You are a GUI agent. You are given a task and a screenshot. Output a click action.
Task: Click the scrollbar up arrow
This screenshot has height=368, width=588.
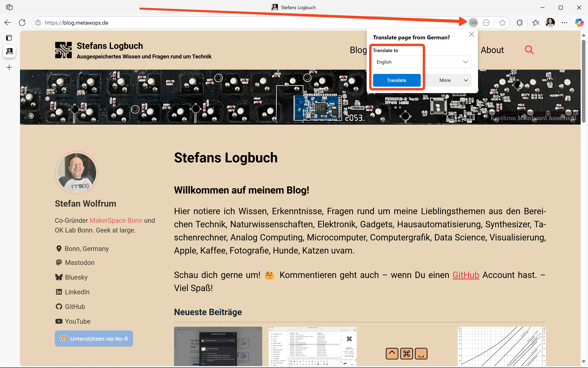coord(584,35)
